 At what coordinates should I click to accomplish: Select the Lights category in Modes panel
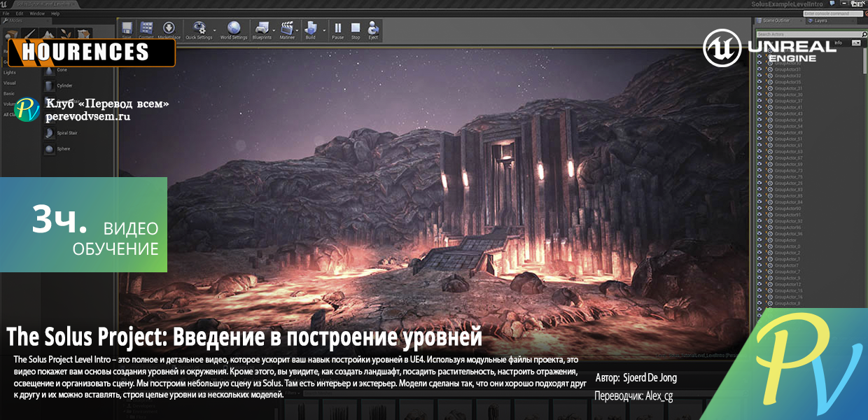pyautogui.click(x=9, y=72)
